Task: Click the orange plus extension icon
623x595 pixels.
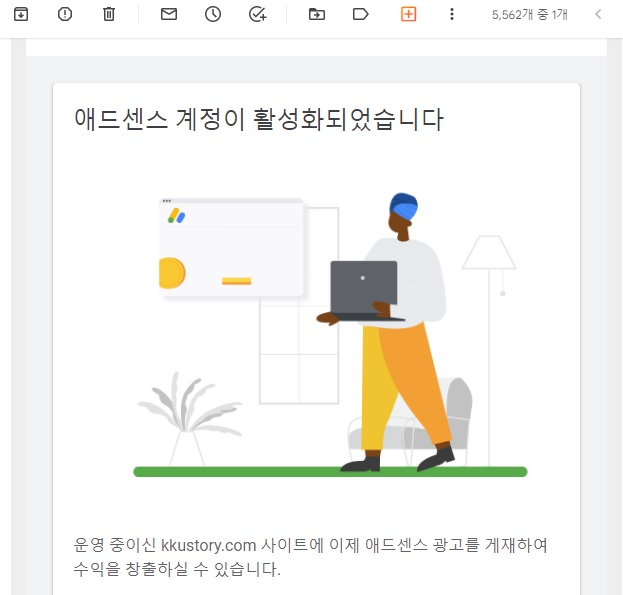Action: tap(408, 14)
